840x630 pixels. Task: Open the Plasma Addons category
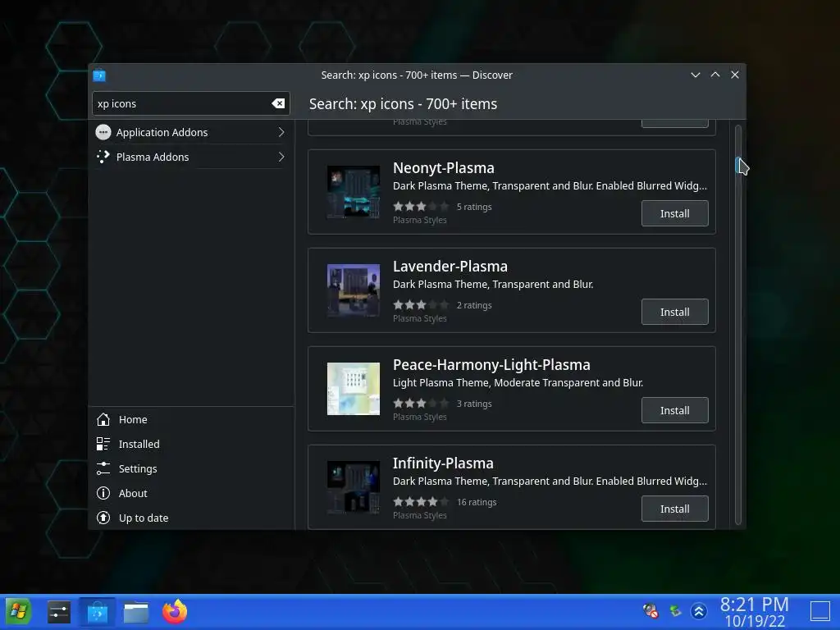point(190,157)
